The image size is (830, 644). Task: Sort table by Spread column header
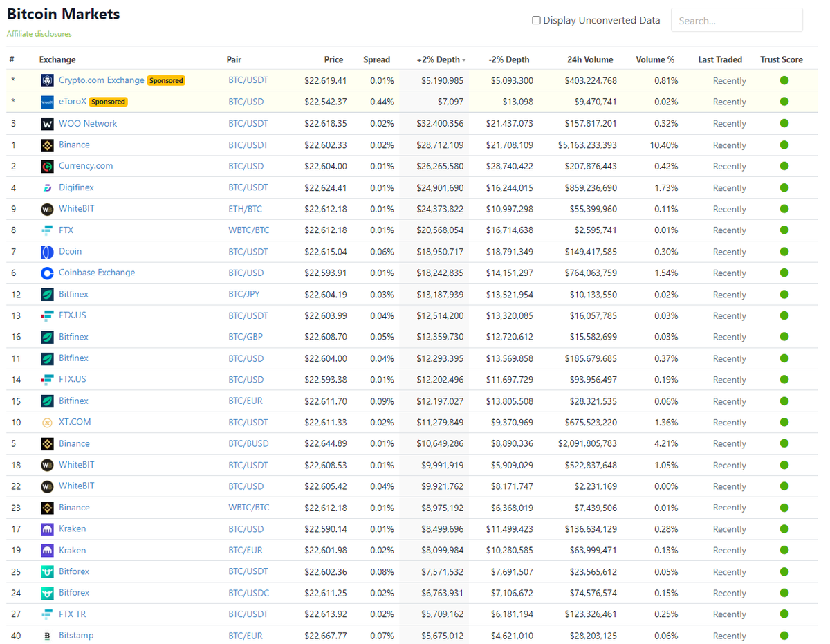point(377,59)
